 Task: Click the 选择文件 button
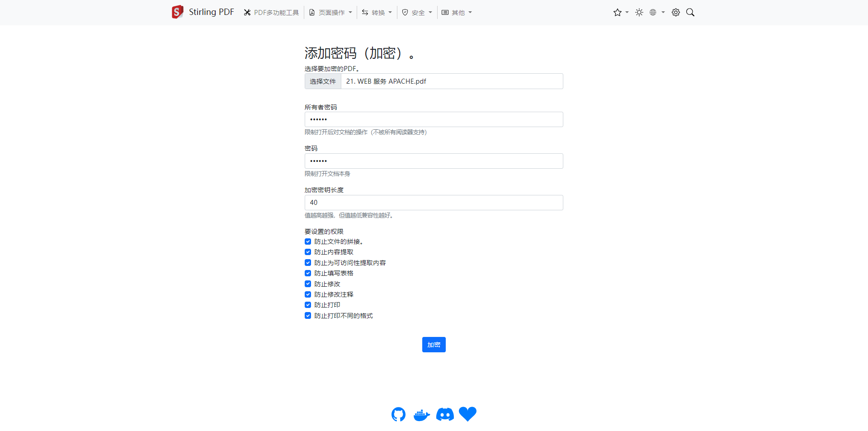click(x=323, y=81)
